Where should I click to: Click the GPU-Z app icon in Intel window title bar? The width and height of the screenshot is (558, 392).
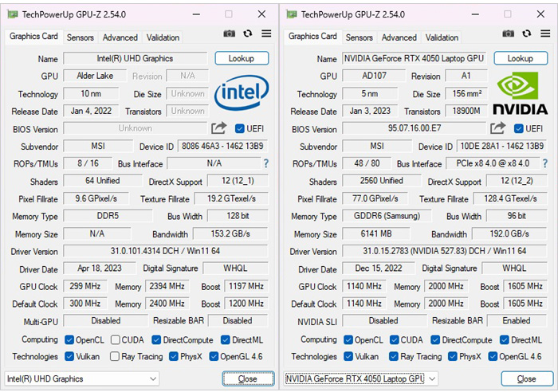(13, 14)
